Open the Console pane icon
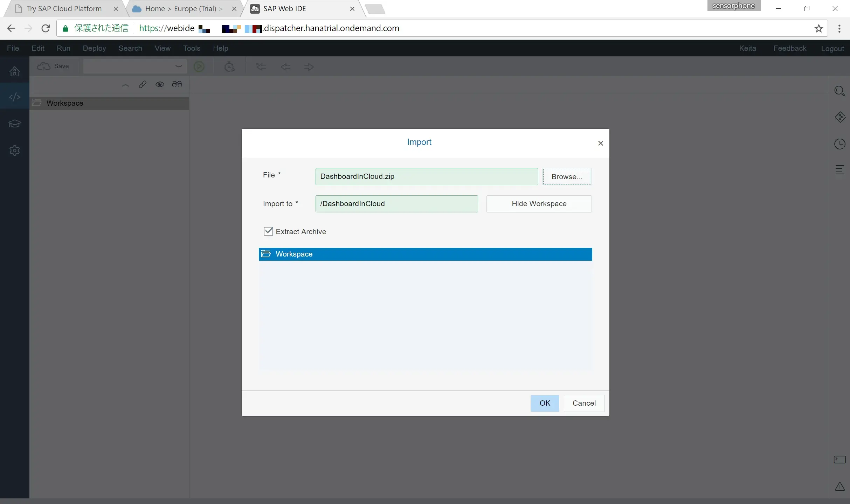 (x=839, y=459)
